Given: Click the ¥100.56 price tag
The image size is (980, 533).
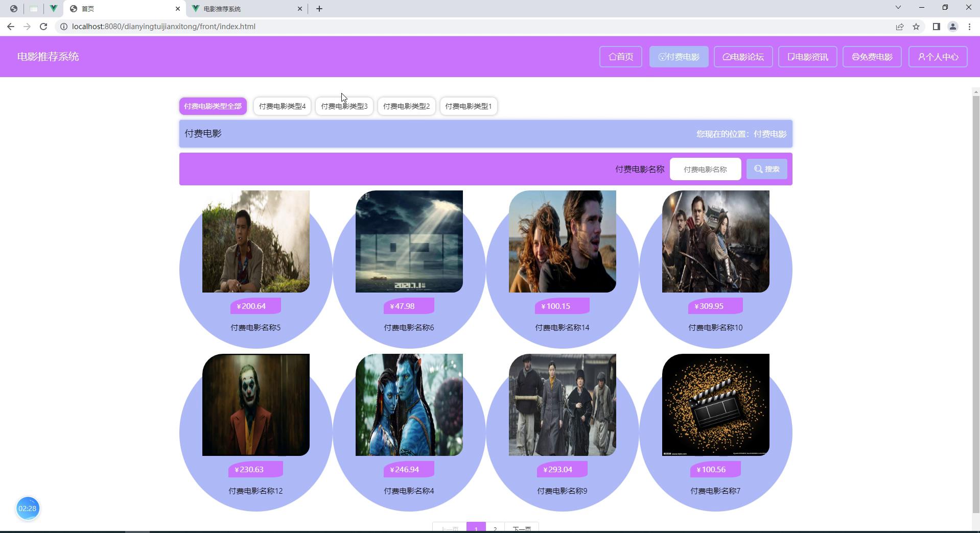Looking at the screenshot, I should [x=715, y=469].
